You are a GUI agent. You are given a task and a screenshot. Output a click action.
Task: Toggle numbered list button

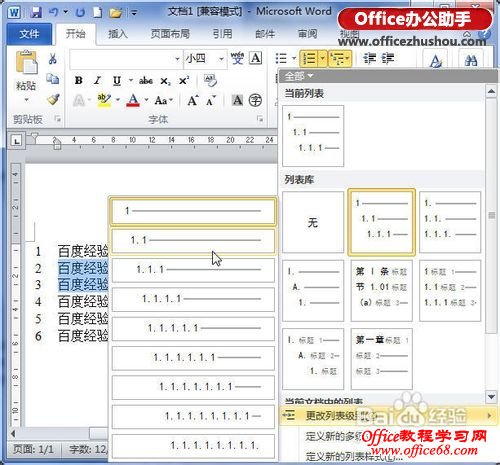pos(309,59)
